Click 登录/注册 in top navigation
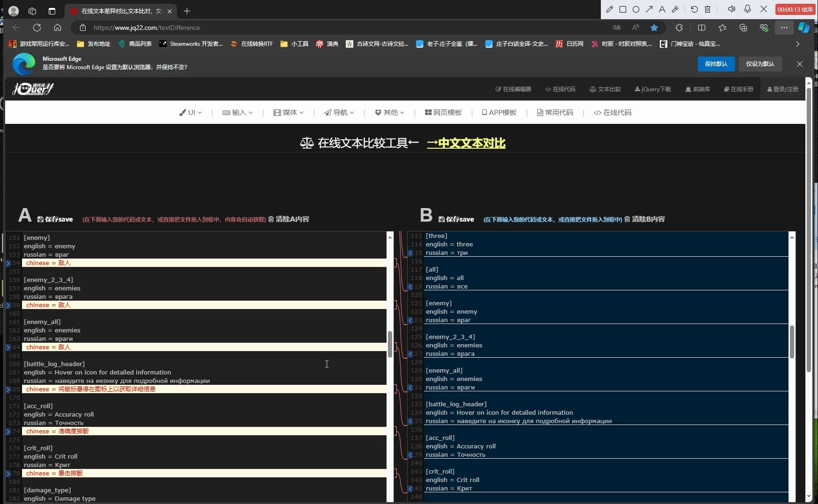Viewport: 818px width, 504px height. (783, 89)
